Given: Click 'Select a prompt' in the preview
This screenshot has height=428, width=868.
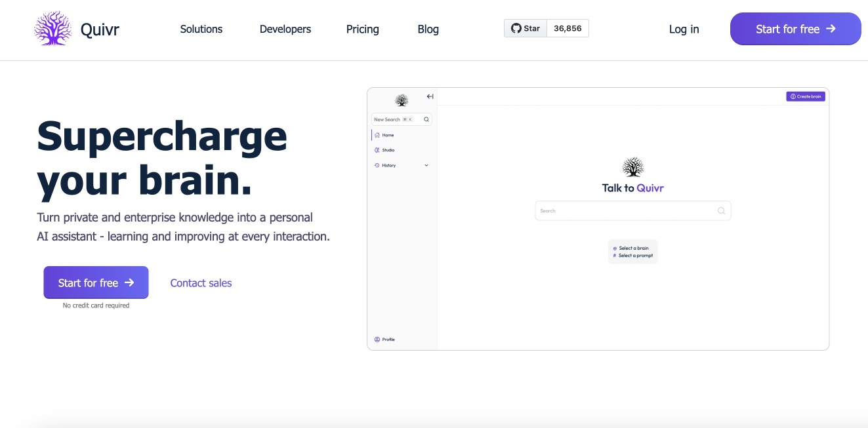Looking at the screenshot, I should [x=632, y=256].
